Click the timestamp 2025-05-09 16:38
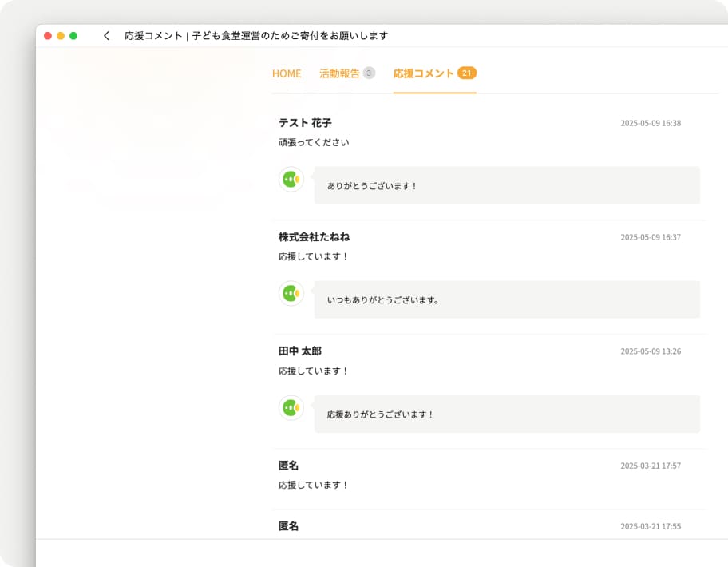This screenshot has height=567, width=728. point(651,123)
